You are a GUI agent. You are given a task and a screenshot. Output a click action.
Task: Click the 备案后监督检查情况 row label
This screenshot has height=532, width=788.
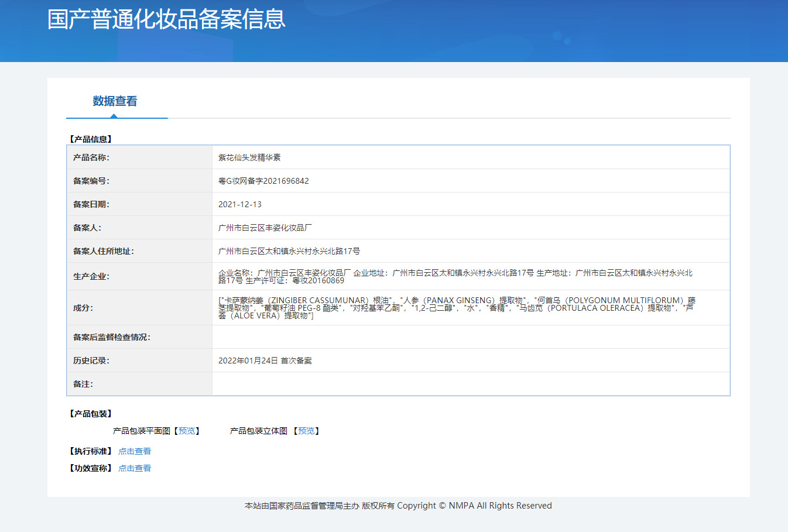click(x=112, y=337)
